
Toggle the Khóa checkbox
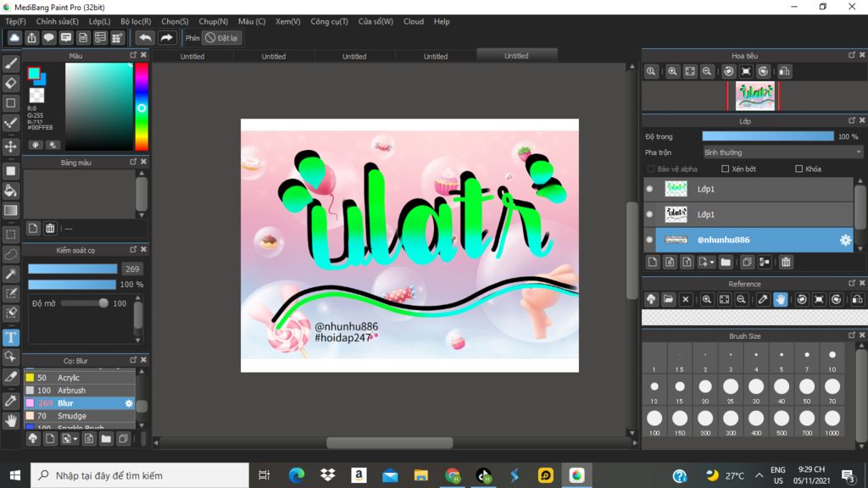click(798, 169)
